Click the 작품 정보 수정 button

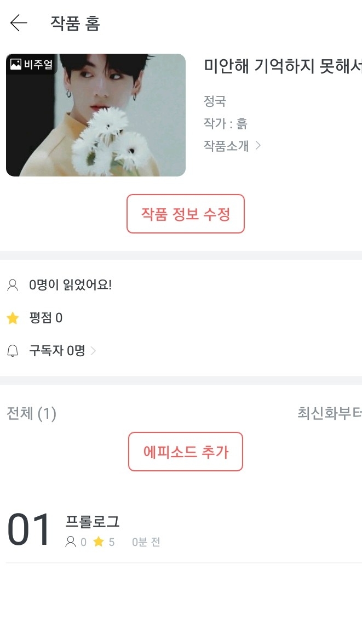(186, 214)
